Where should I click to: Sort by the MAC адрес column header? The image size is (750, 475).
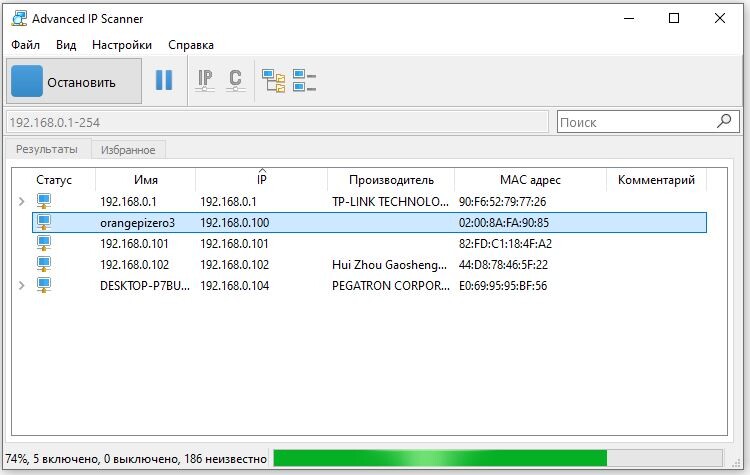tap(530, 180)
